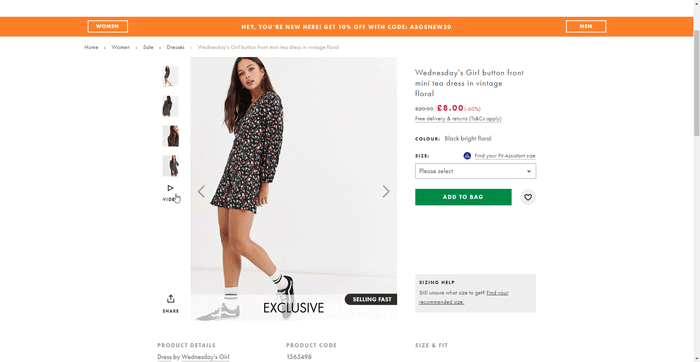Screen dimensions: 700x362
Task: Select the second product thumbnail
Action: (171, 106)
